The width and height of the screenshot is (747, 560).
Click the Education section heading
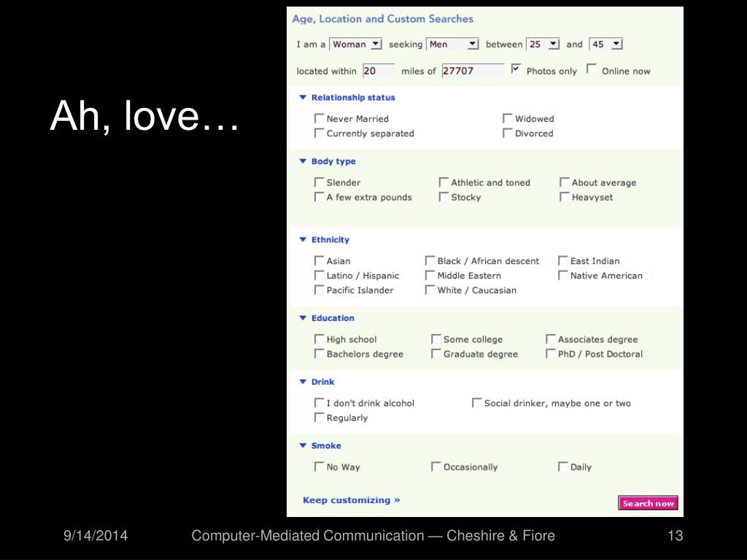333,318
